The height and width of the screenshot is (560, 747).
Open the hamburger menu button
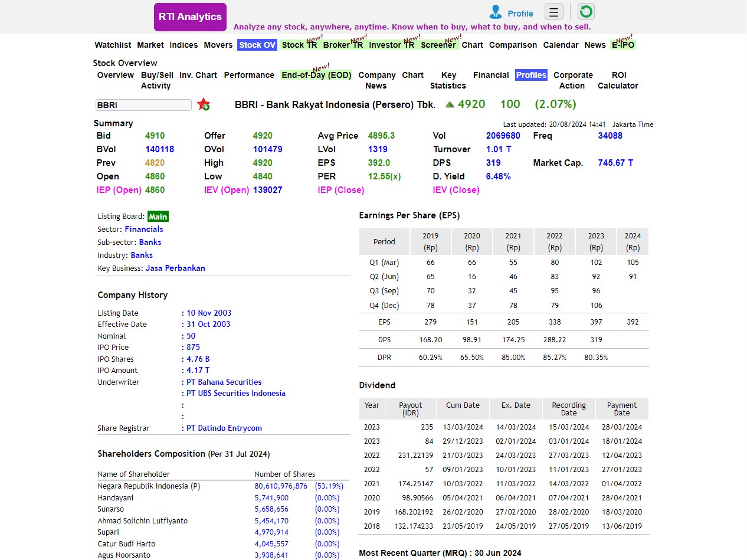(553, 12)
